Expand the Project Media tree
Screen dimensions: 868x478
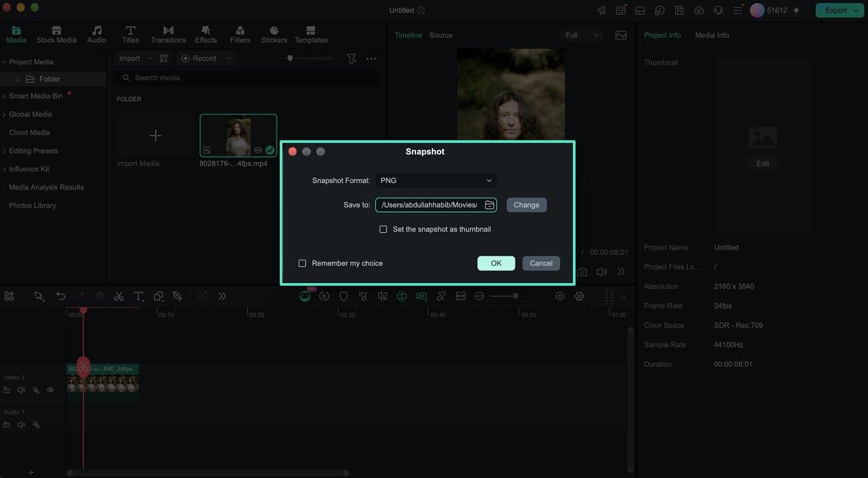(4, 62)
